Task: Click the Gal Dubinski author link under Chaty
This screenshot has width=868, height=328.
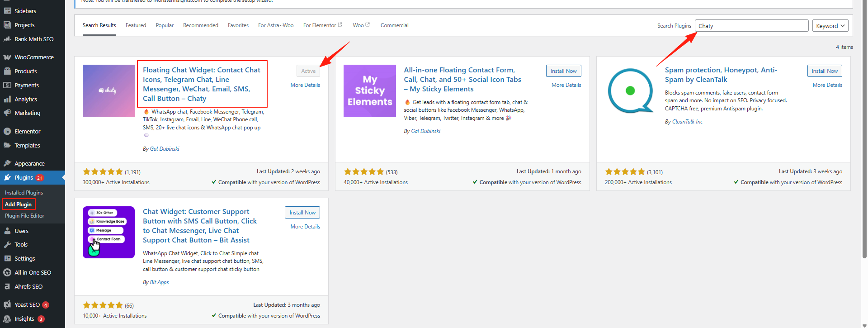Action: [165, 149]
